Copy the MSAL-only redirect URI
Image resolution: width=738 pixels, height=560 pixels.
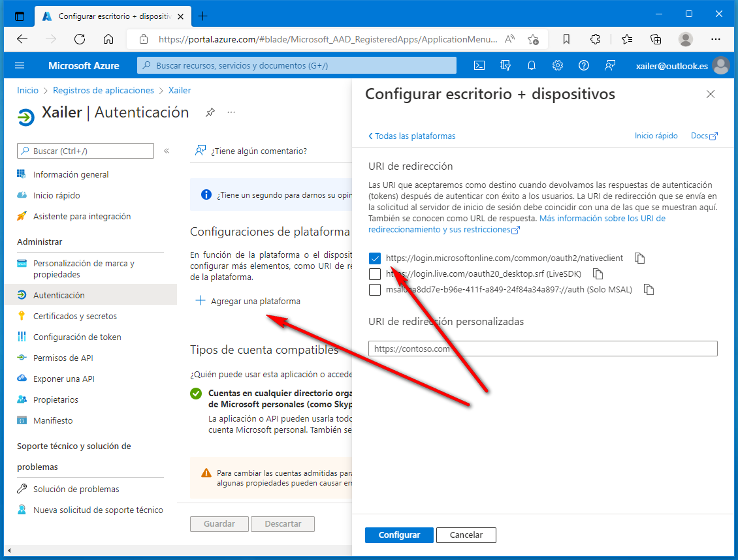[649, 289]
